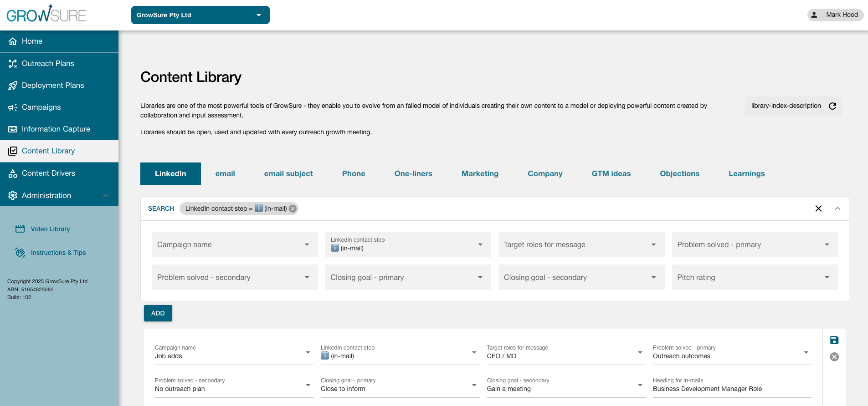Edit the Heading for in-mails field
Viewport: 868px width, 406px height.
point(732,386)
